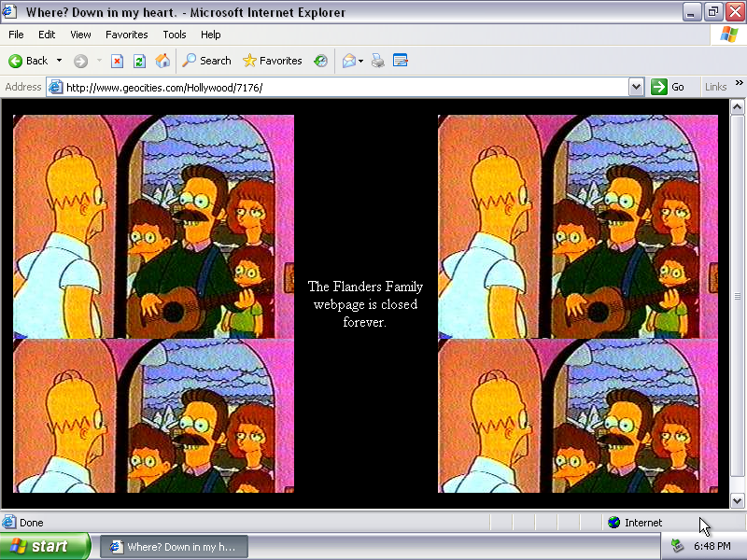Open the Favorites menu
The width and height of the screenshot is (747, 560).
[127, 35]
